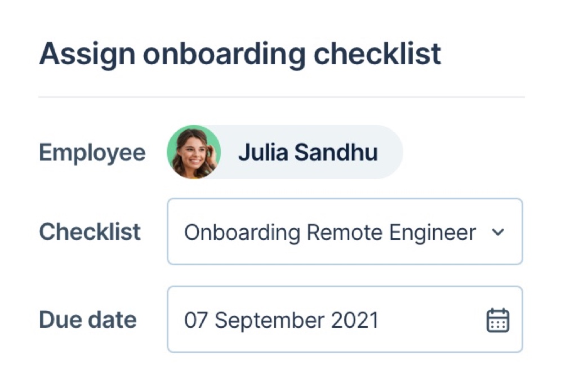Image resolution: width=561 pixels, height=392 pixels.
Task: Open the Checklist dropdown menu
Action: [345, 232]
